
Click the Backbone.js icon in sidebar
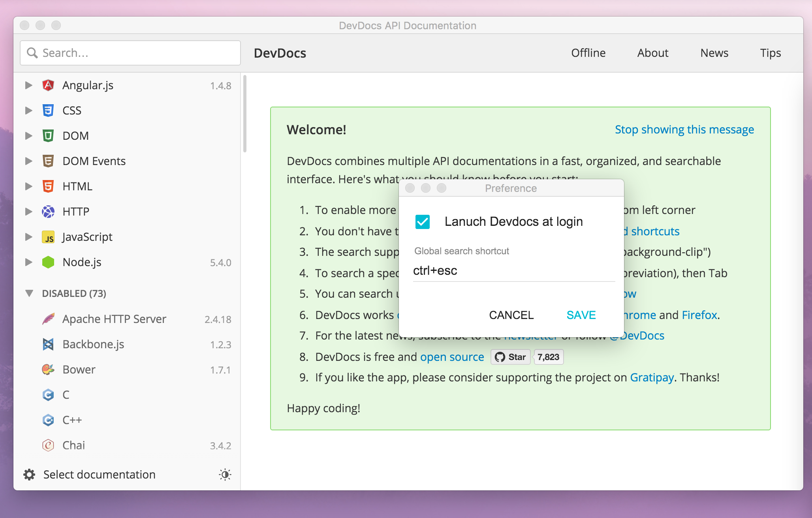(x=48, y=344)
